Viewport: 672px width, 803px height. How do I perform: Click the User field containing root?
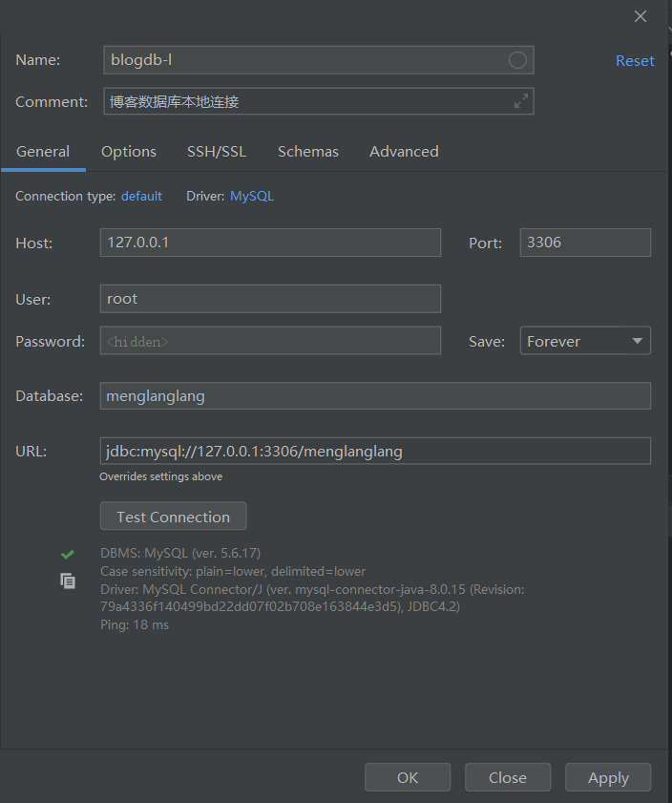(x=270, y=299)
